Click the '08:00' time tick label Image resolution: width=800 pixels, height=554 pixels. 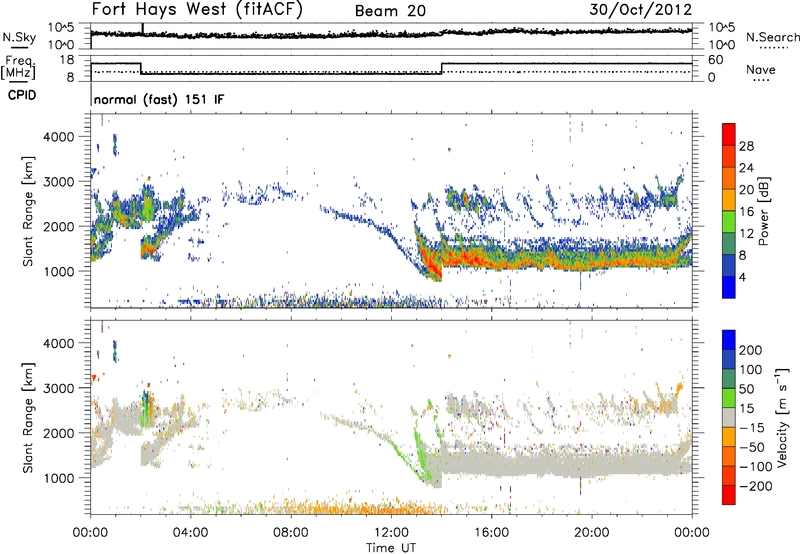[x=291, y=533]
